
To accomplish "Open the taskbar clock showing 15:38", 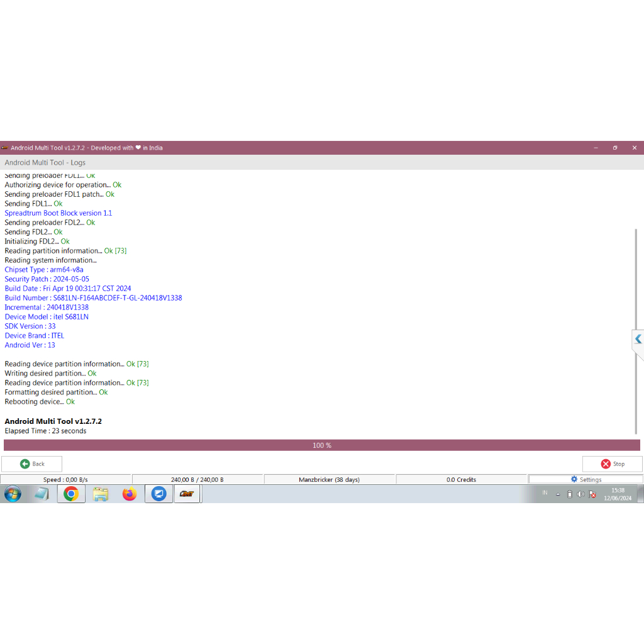I will (618, 494).
